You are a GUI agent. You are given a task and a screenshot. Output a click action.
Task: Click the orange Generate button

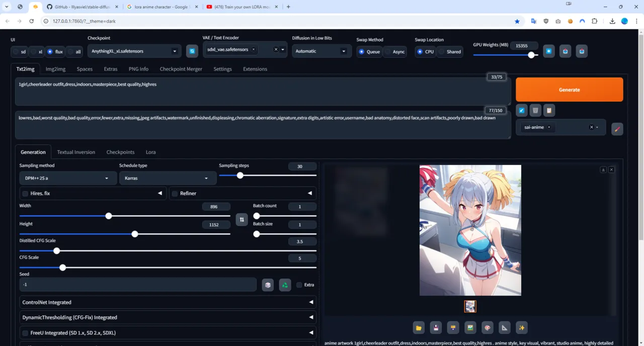pos(570,90)
